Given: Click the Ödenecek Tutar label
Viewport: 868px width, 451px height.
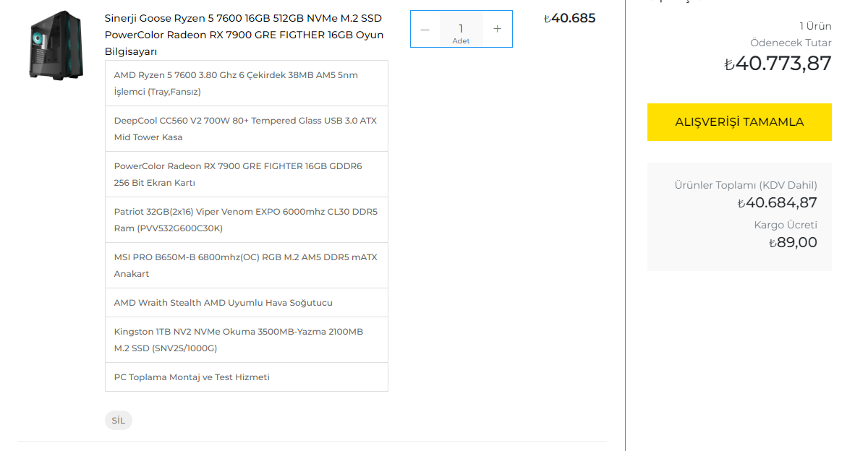Looking at the screenshot, I should tap(791, 43).
